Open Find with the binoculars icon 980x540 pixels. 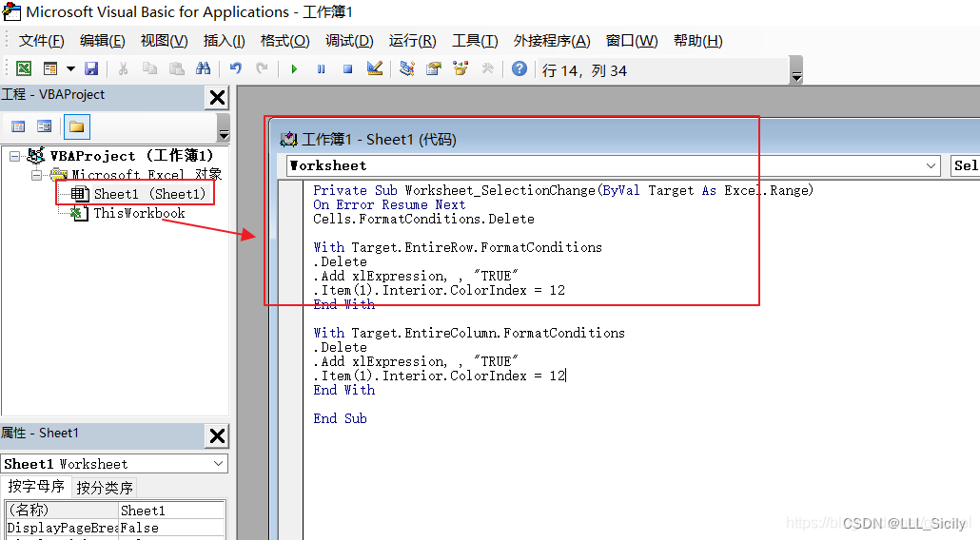pos(203,68)
